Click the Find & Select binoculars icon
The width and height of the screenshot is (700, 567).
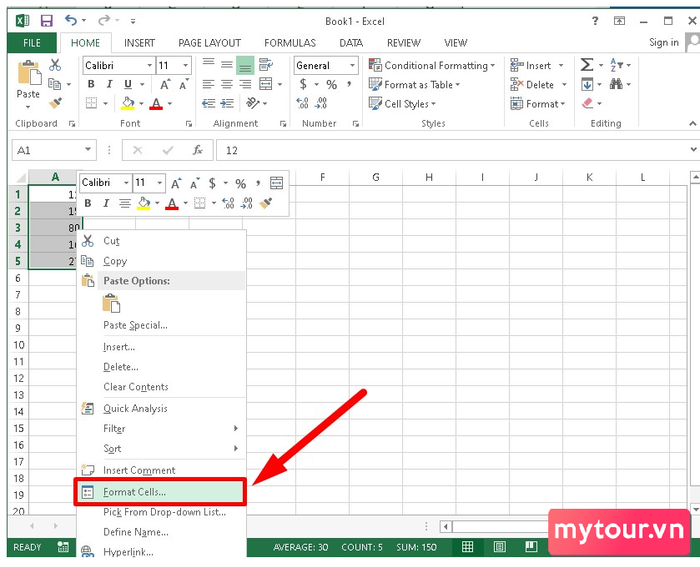(x=616, y=84)
